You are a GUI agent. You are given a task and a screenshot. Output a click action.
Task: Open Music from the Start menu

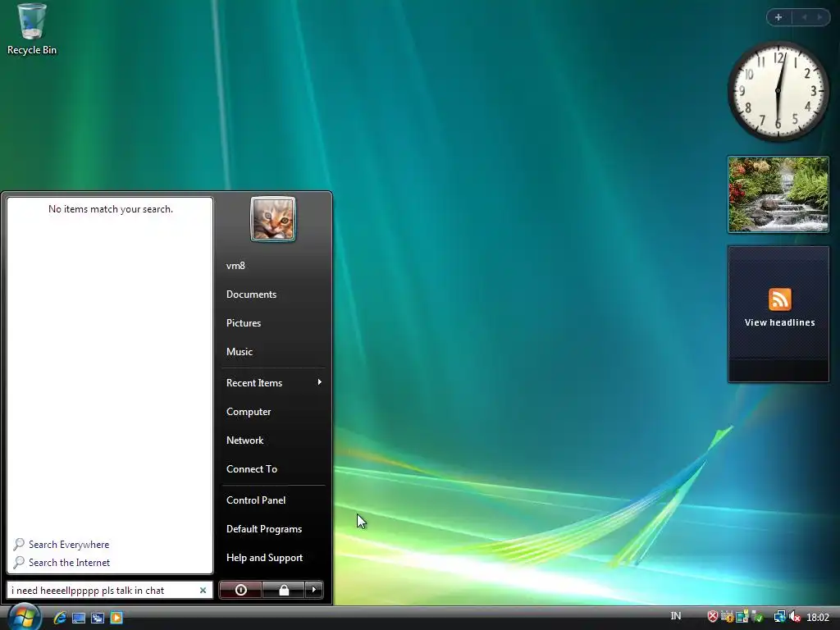coord(239,352)
